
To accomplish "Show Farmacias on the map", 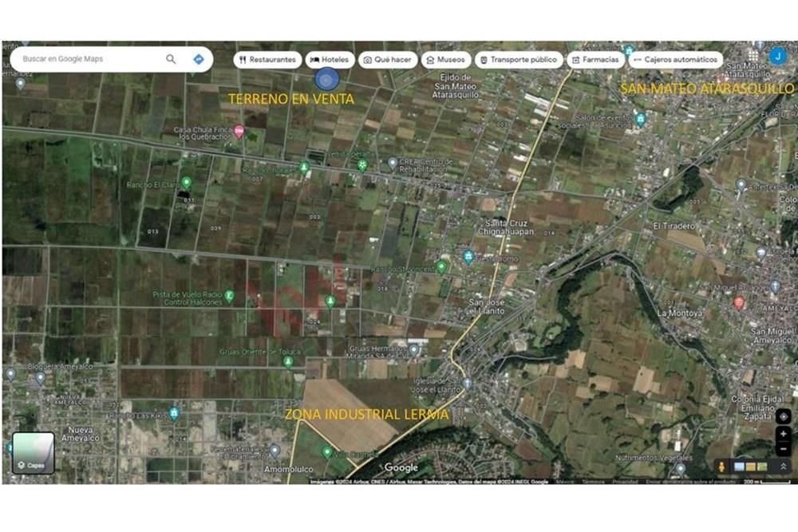I will point(595,60).
